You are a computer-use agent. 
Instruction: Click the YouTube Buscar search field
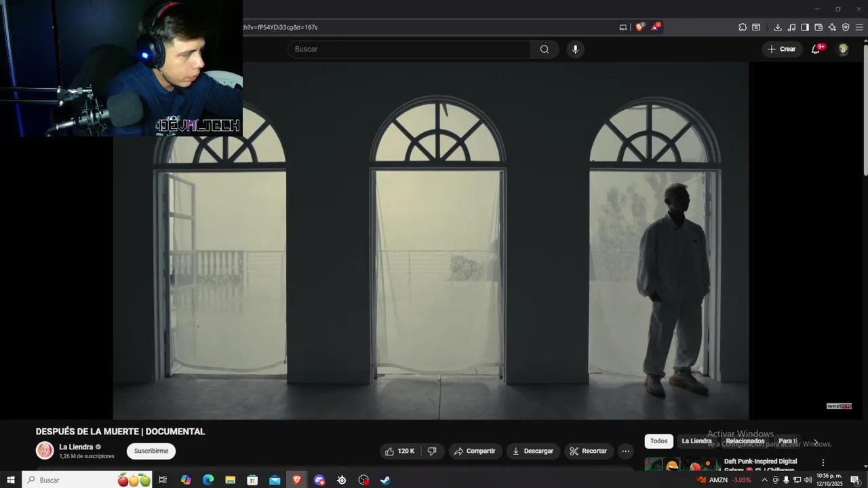(410, 49)
